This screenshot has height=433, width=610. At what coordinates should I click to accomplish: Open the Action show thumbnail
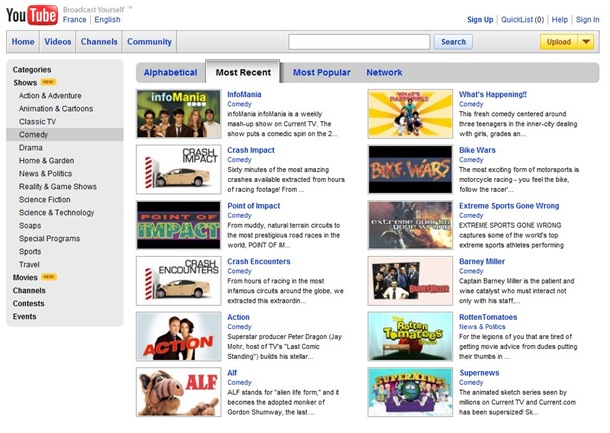179,337
